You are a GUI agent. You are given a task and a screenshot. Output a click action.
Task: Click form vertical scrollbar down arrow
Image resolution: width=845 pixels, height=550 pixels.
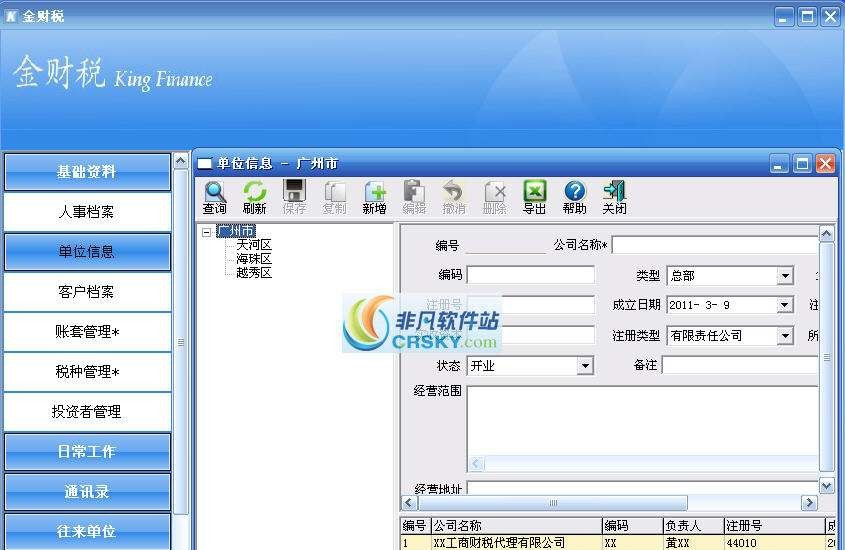[827, 486]
